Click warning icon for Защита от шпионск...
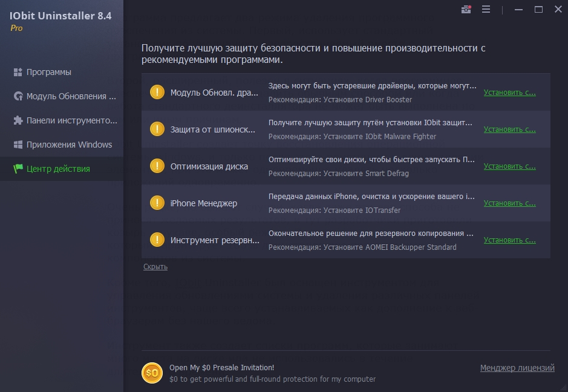The width and height of the screenshot is (568, 392). coord(157,129)
